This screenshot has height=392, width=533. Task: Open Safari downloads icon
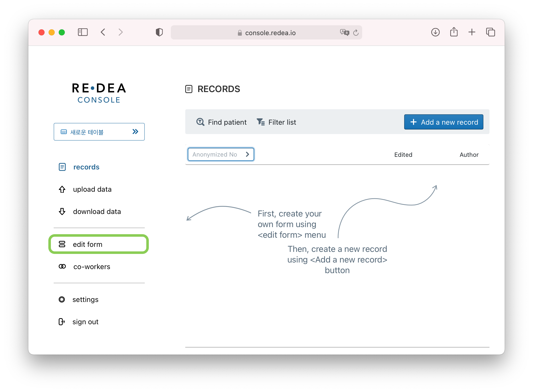435,32
